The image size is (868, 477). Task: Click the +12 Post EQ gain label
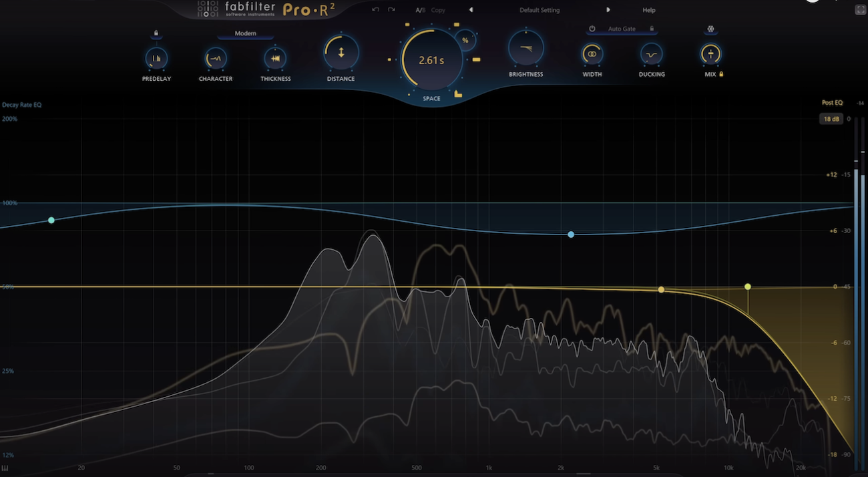tap(831, 175)
